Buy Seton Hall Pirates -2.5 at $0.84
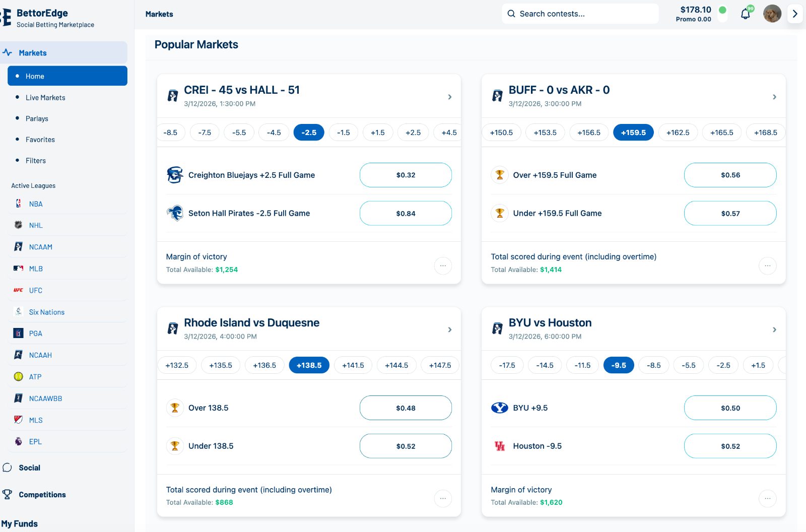806x532 pixels. 406,213
